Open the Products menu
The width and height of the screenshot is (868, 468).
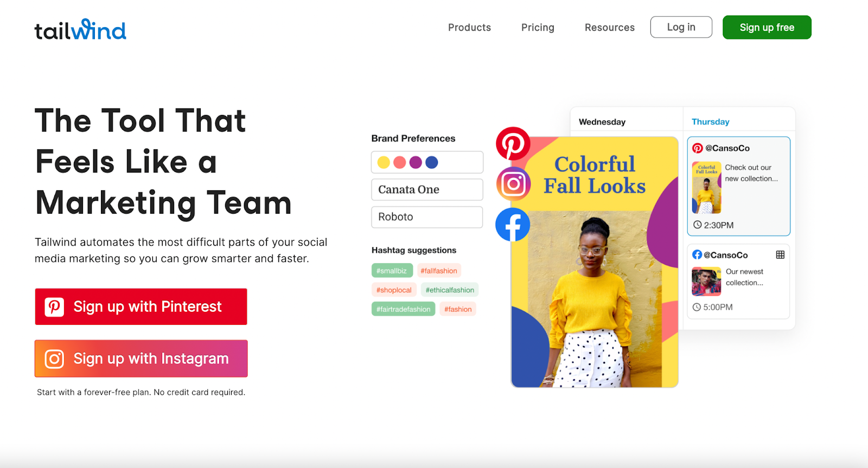coord(469,28)
